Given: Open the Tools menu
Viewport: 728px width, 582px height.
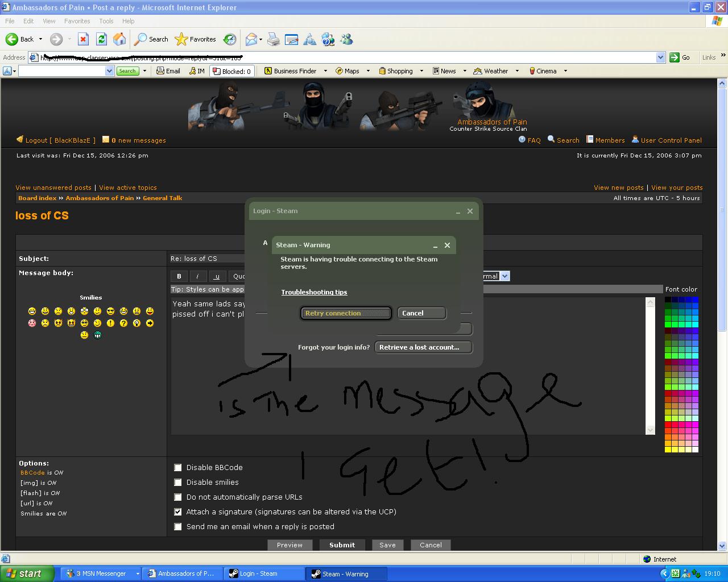Looking at the screenshot, I should click(106, 21).
